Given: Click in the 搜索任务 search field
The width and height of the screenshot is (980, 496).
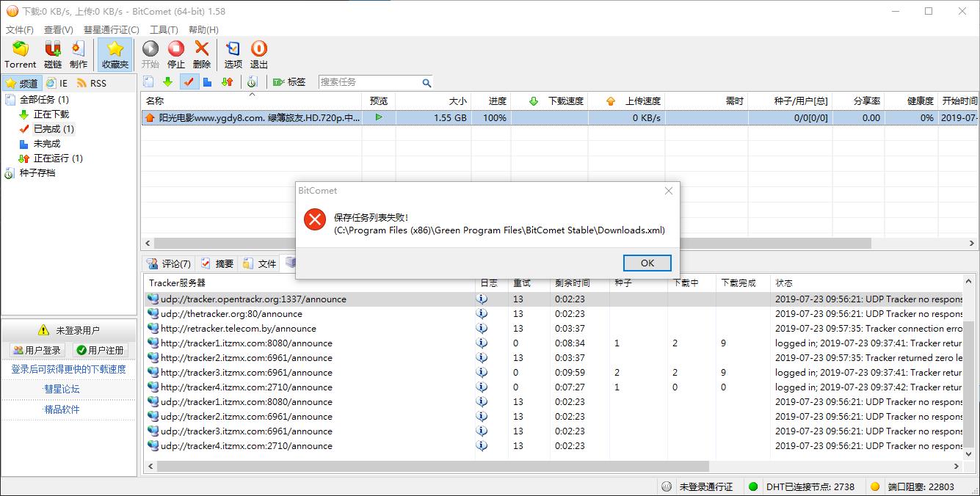Looking at the screenshot, I should click(x=369, y=82).
